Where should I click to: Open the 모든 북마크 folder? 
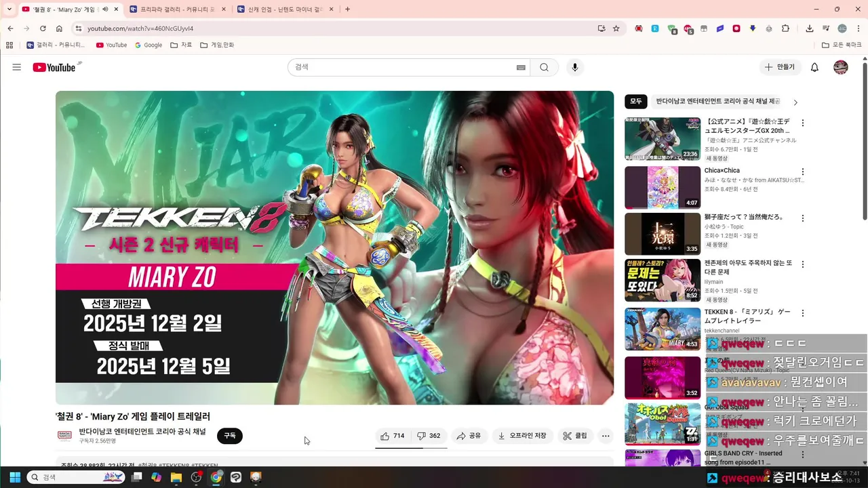pyautogui.click(x=842, y=45)
